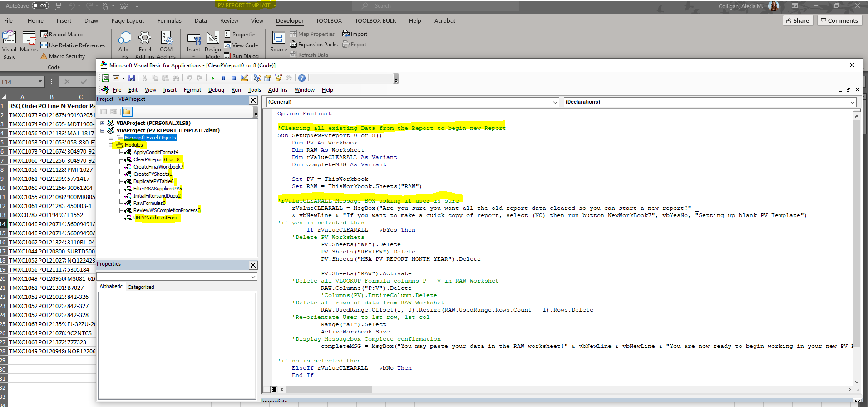Click Toggle Folders icon in Project pane
This screenshot has height=407, width=868.
pyautogui.click(x=127, y=112)
